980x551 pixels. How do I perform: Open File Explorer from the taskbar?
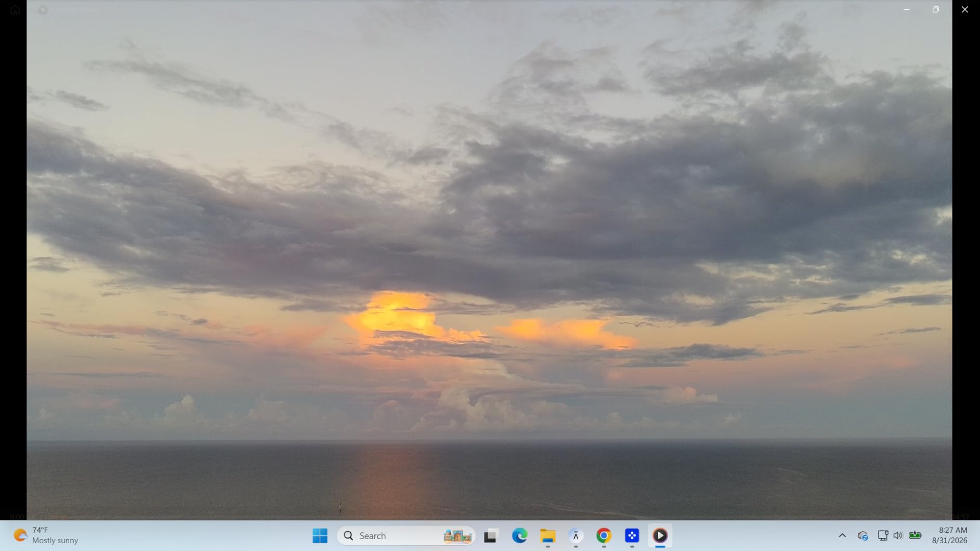pyautogui.click(x=547, y=535)
